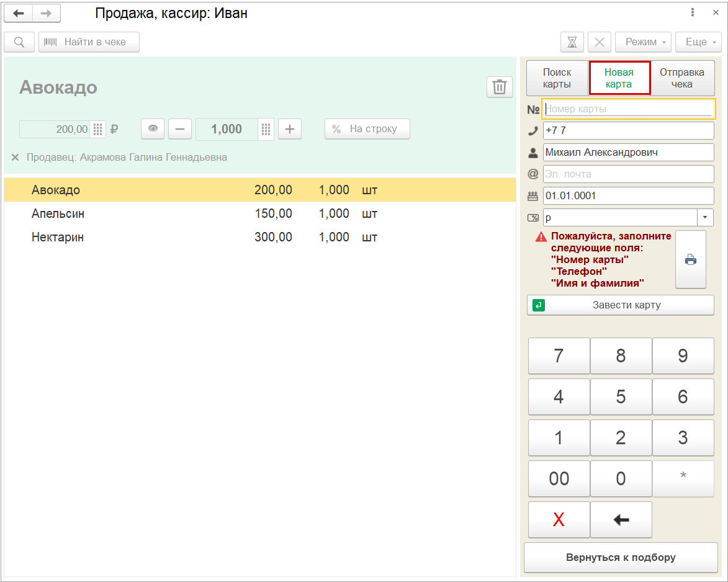The image size is (728, 582).
Task: Open the three-dot window options menu
Action: [692, 12]
